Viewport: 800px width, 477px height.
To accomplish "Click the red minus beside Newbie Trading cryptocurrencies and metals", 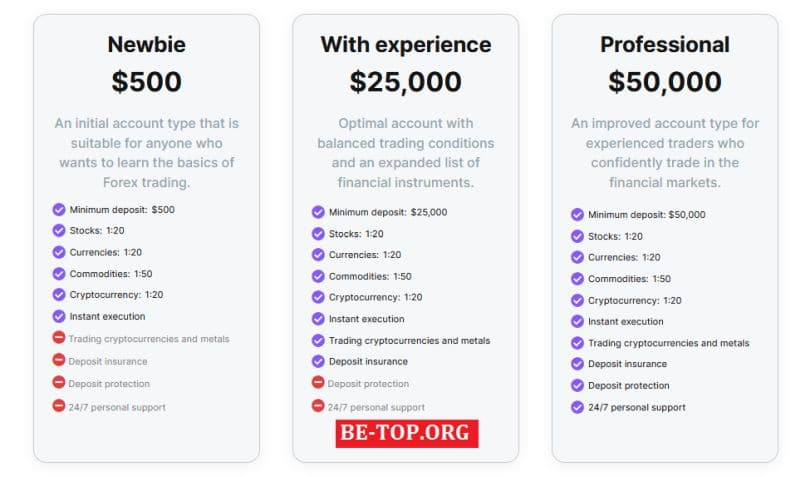I will pos(59,338).
